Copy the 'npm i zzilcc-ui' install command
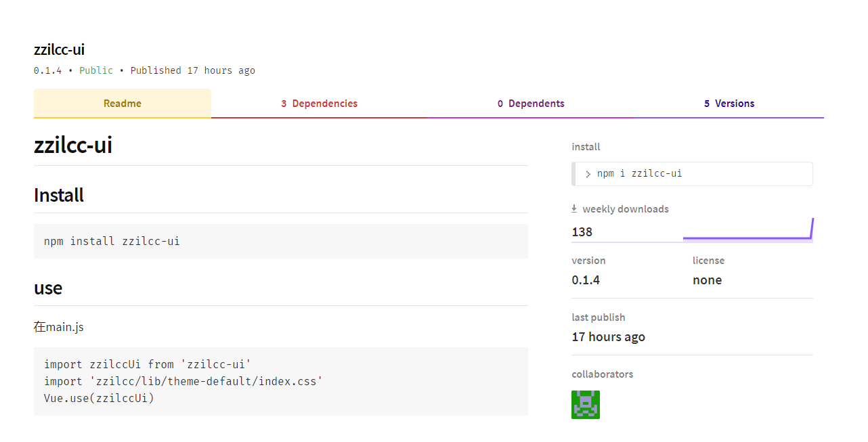 [x=639, y=174]
